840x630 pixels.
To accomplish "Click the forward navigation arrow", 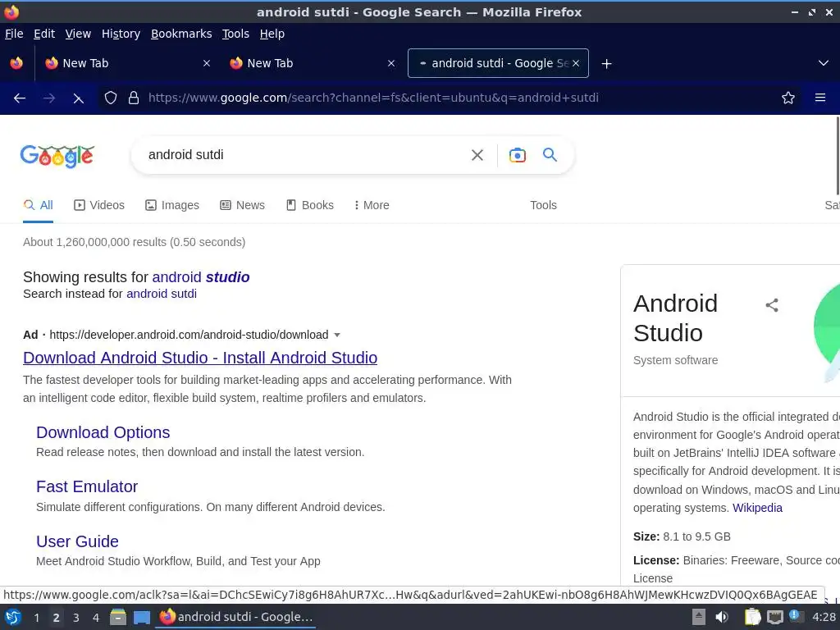I will pos(48,98).
